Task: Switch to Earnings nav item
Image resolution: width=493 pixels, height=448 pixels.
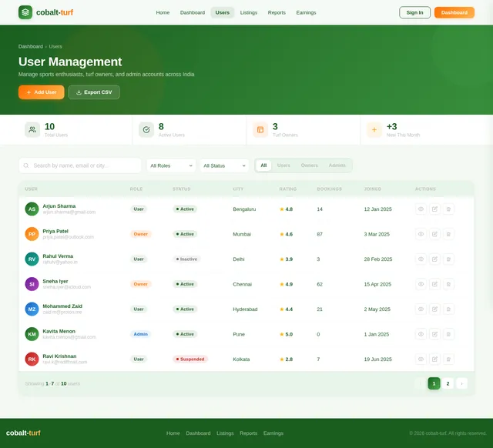Action: [306, 12]
